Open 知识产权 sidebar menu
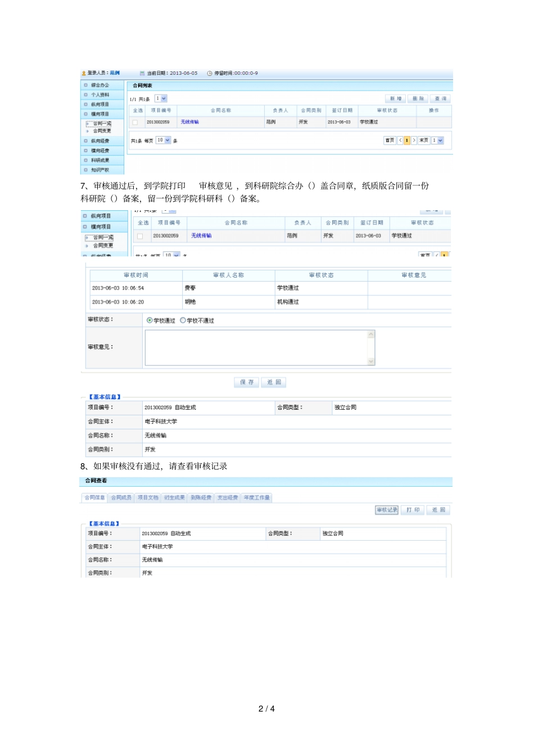 click(100, 170)
